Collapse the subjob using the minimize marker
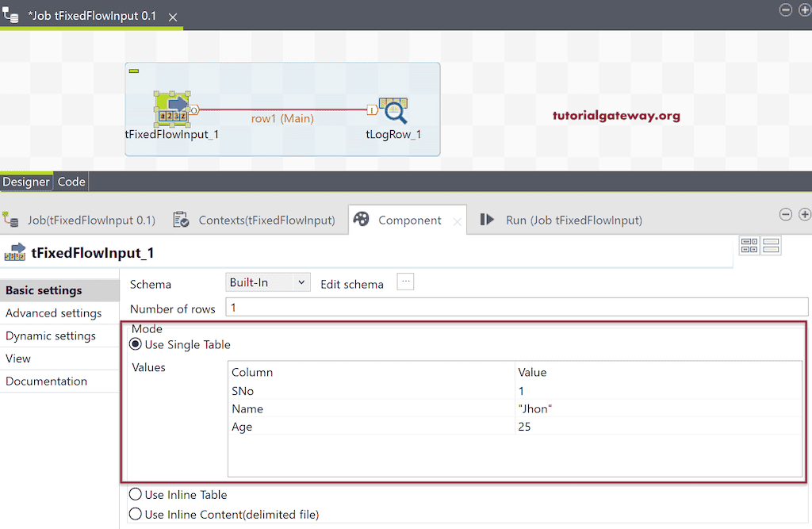This screenshot has width=812, height=529. tap(133, 71)
